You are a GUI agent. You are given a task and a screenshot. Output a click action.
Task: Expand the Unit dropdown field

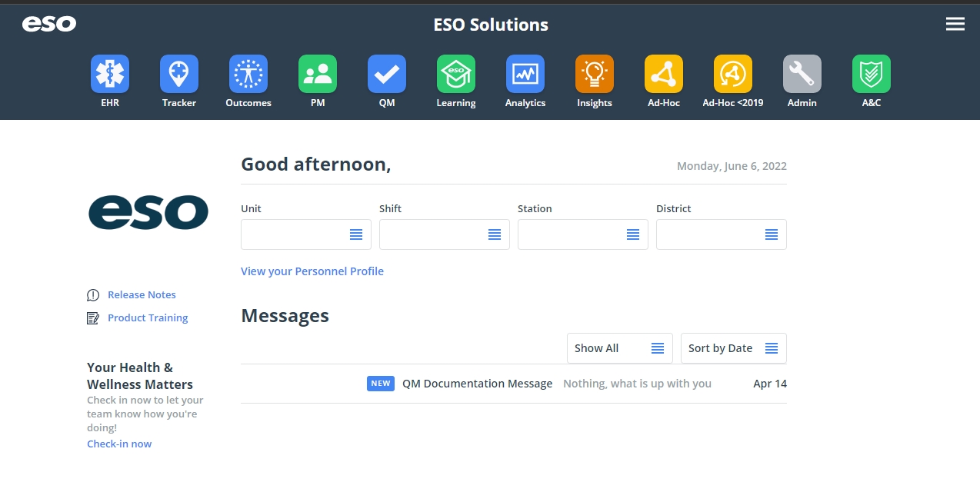[x=306, y=234]
